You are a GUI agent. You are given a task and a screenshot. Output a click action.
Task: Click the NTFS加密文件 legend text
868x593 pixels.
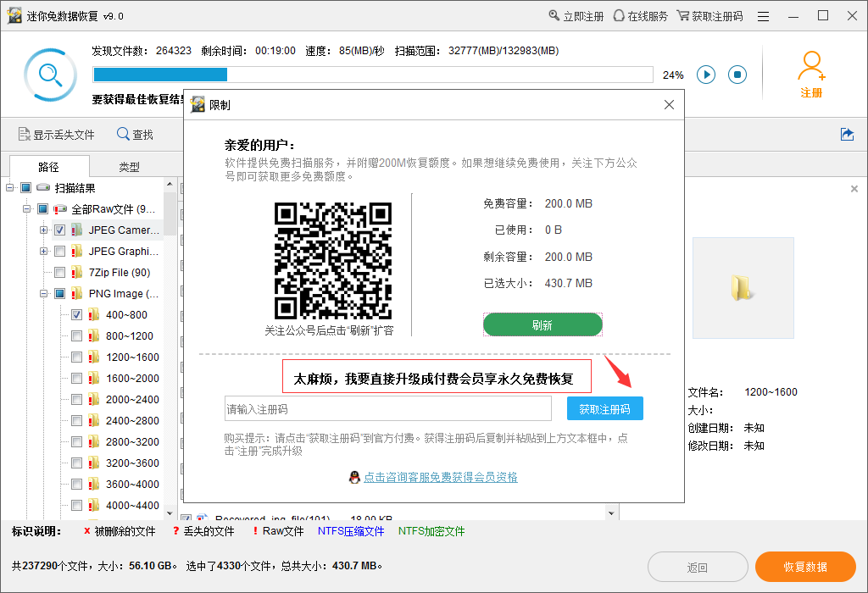point(431,531)
